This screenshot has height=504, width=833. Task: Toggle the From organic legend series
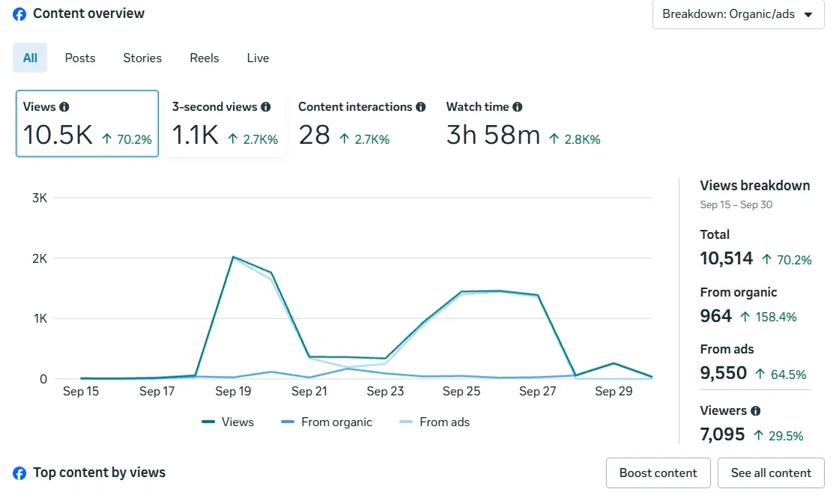[327, 422]
